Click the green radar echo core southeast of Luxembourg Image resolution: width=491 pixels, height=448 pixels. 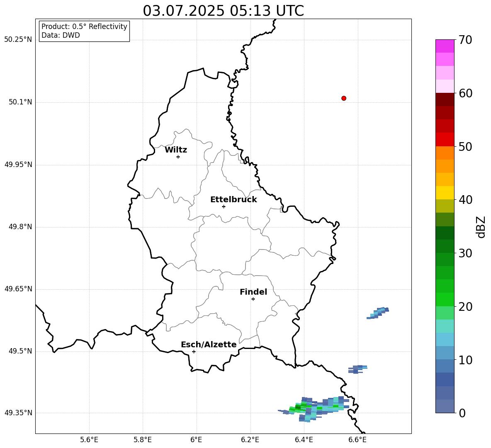[301, 408]
